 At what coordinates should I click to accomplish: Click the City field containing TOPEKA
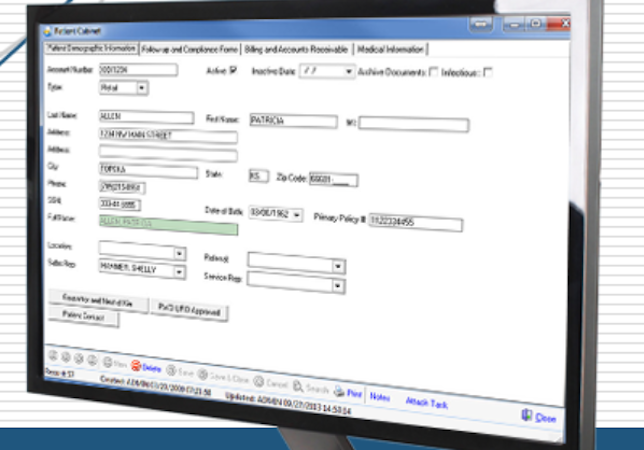[x=148, y=170]
